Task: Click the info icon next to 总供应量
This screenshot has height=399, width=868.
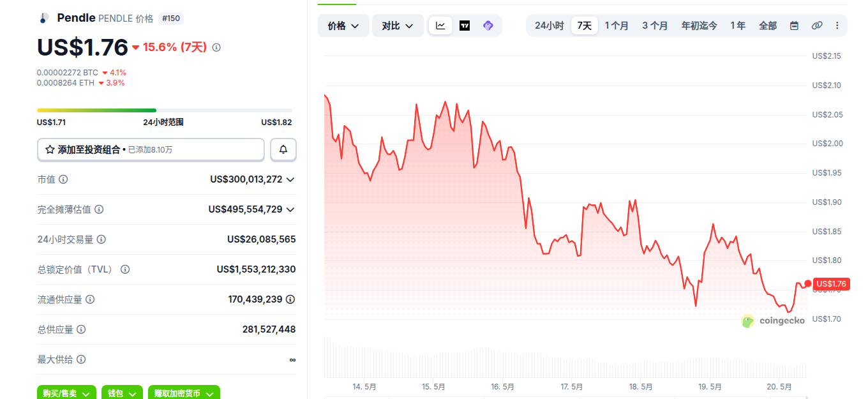Action: click(x=81, y=329)
